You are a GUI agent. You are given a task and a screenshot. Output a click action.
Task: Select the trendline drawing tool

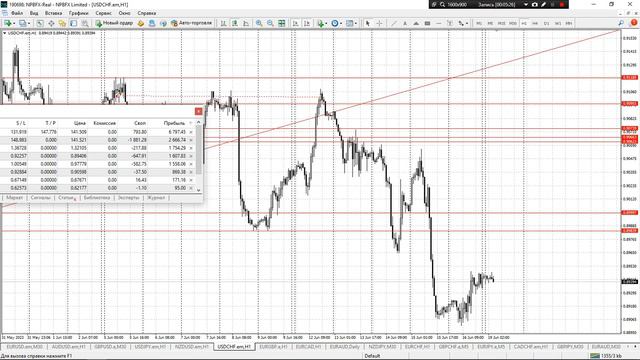coord(393,23)
